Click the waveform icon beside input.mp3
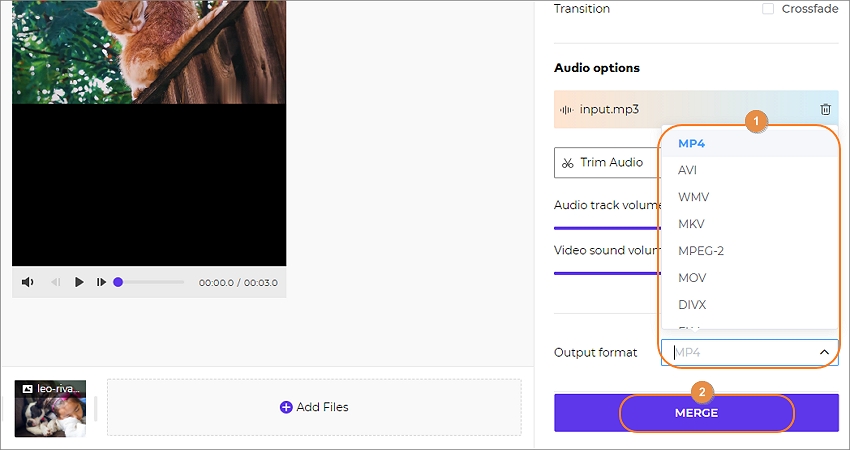Viewport: 850px width, 450px height. pos(566,110)
